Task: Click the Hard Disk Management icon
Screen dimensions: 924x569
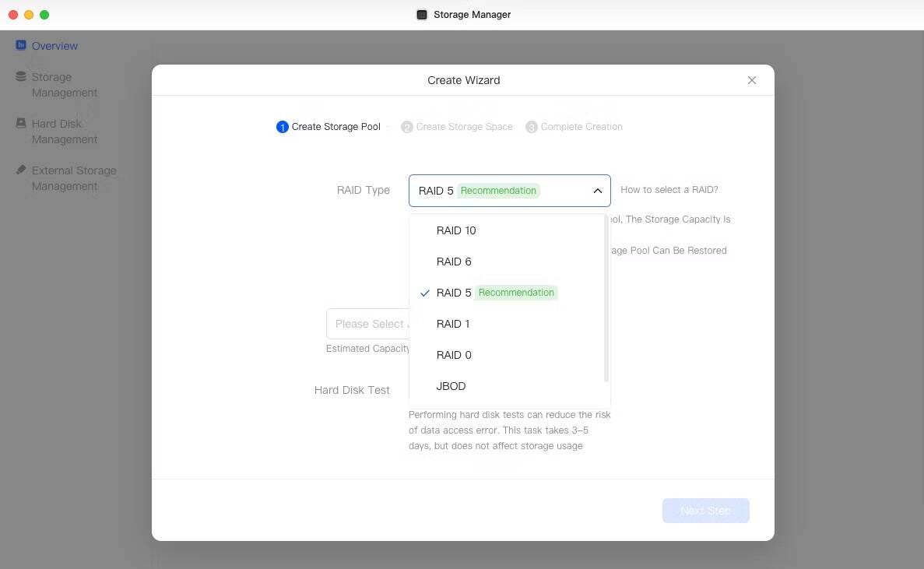Action: click(x=21, y=123)
